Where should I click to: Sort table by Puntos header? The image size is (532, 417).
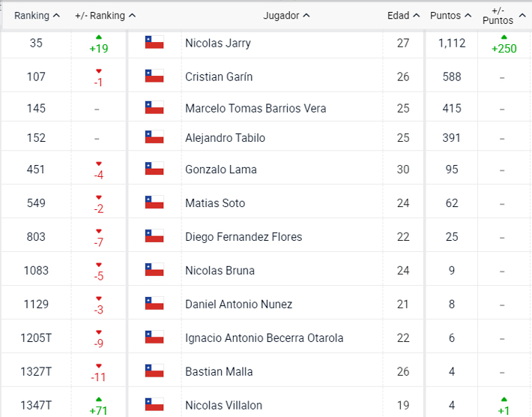pyautogui.click(x=450, y=16)
